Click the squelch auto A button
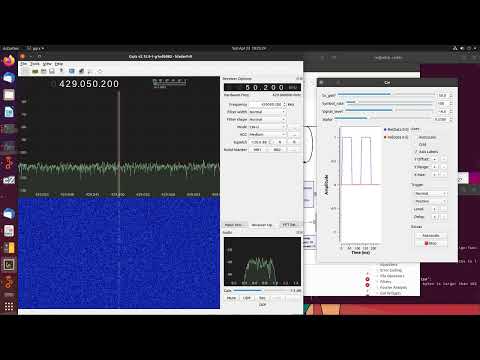 [x=280, y=142]
